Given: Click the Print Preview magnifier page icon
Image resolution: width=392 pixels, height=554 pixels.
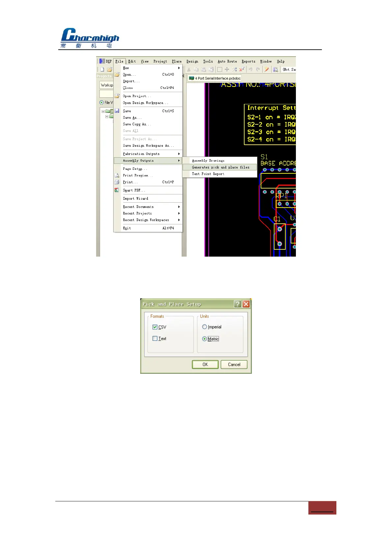Looking at the screenshot, I should tap(117, 175).
